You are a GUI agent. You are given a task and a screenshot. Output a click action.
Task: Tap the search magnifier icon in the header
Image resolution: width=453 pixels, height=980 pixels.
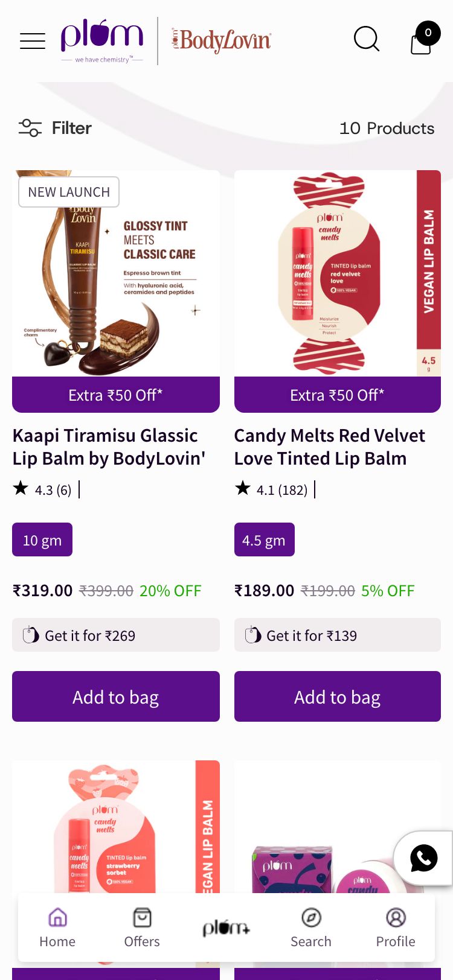point(367,39)
